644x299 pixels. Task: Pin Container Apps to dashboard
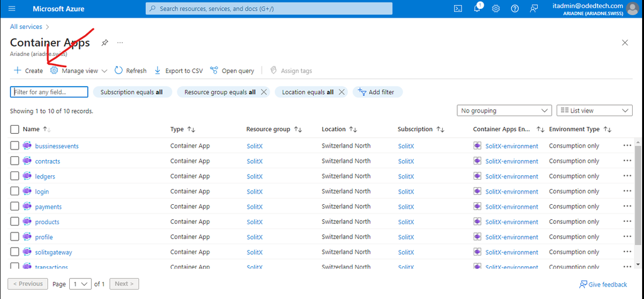[x=105, y=43]
